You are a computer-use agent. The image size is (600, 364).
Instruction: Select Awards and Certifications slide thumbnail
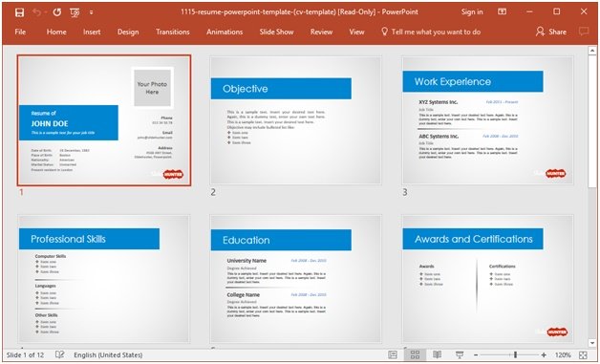[x=487, y=279]
